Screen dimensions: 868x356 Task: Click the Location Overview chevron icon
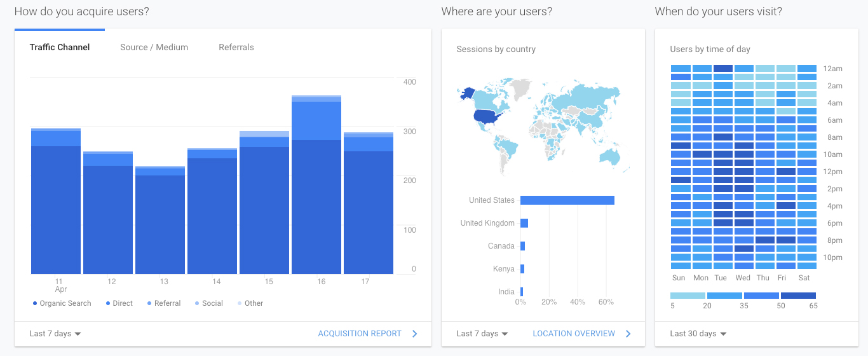(x=628, y=334)
